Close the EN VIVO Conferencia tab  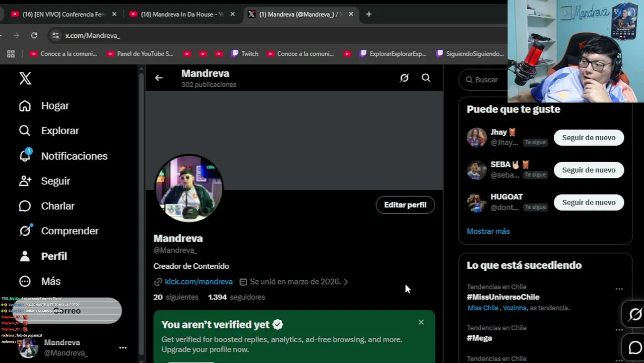[114, 14]
